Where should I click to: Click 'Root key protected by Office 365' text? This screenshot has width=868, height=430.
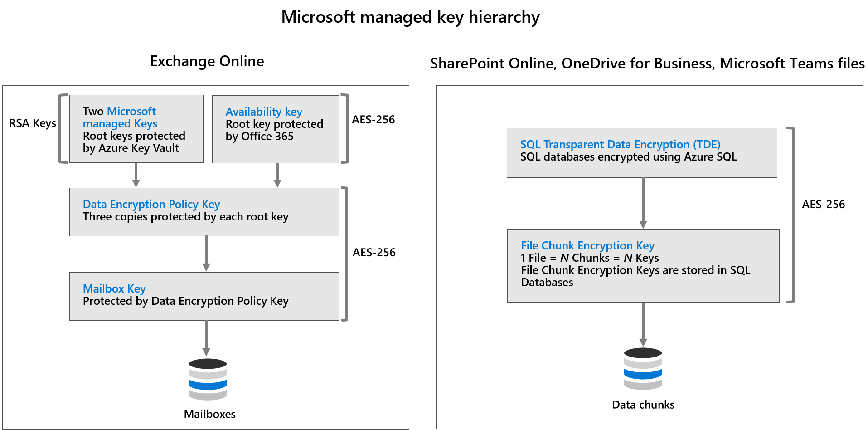point(274,130)
